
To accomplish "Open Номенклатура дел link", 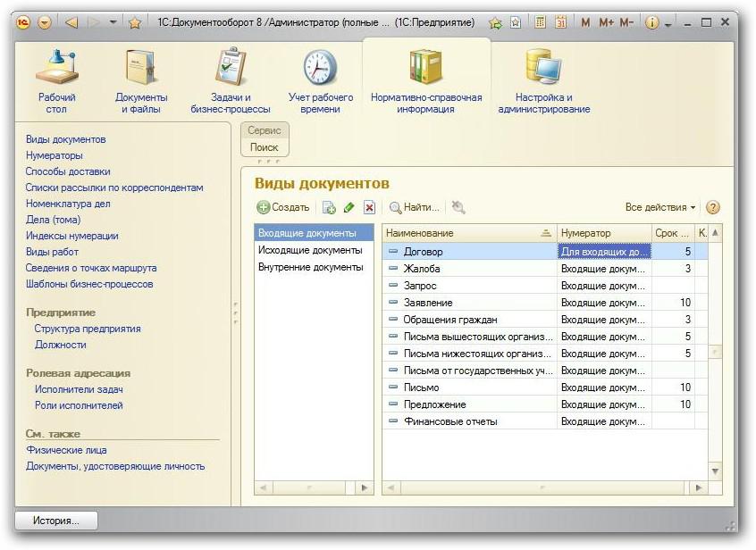I will [68, 204].
